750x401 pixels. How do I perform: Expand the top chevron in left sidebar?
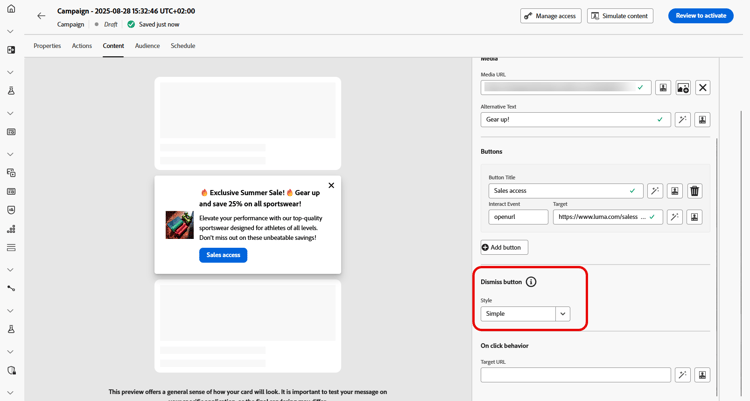(x=11, y=31)
